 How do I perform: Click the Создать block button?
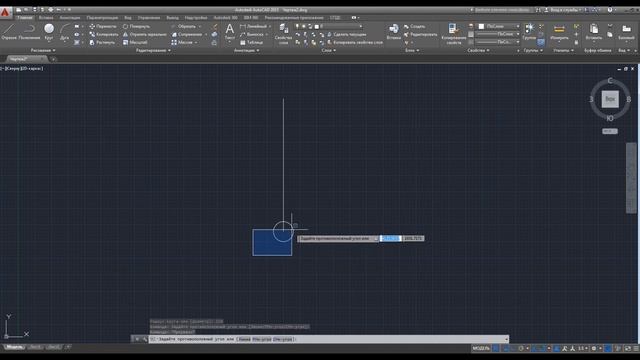(414, 26)
